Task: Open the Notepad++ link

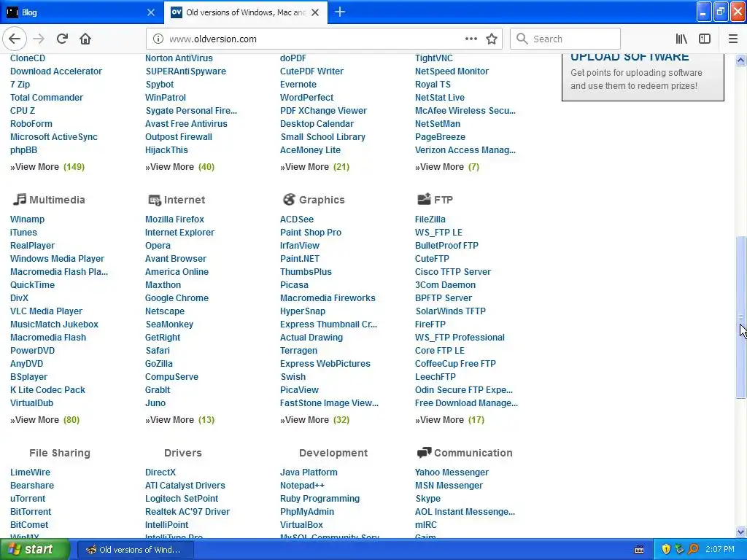Action: [x=302, y=485]
